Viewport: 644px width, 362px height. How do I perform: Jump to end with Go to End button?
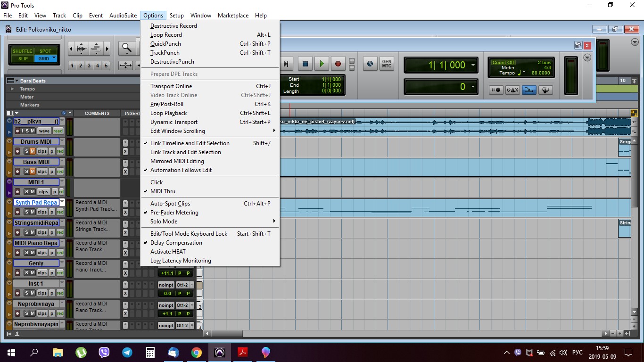pyautogui.click(x=286, y=64)
